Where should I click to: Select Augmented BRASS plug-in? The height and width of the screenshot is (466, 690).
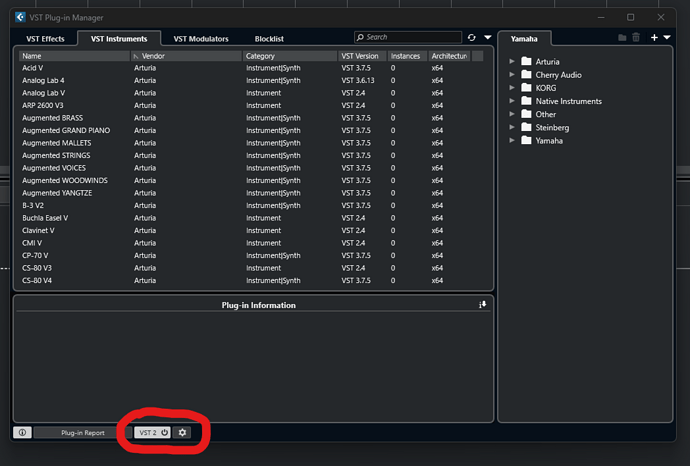click(252, 118)
